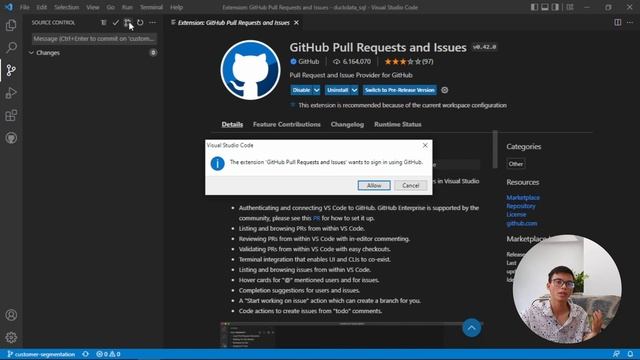Click the synchronize changes icon in status bar
The height and width of the screenshot is (360, 640).
(x=85, y=354)
